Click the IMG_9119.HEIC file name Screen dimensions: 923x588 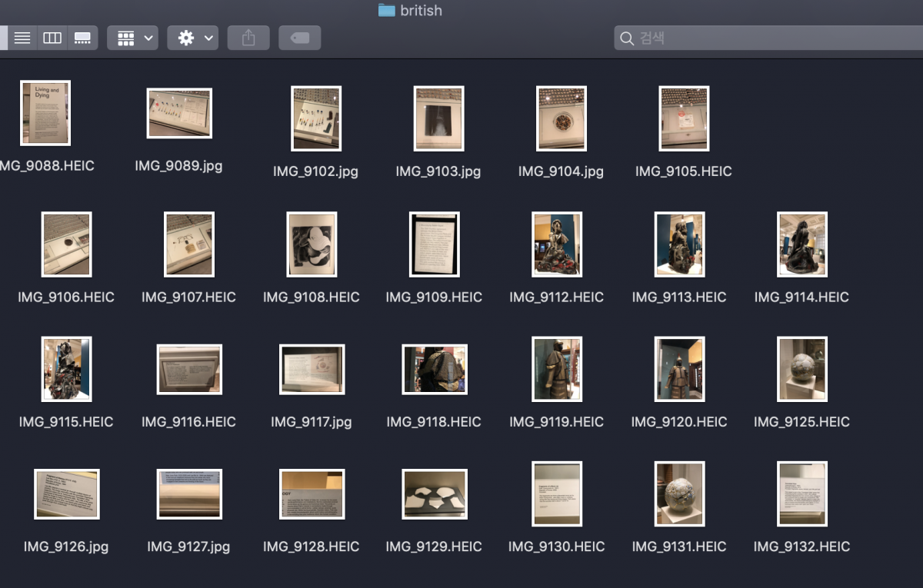556,422
